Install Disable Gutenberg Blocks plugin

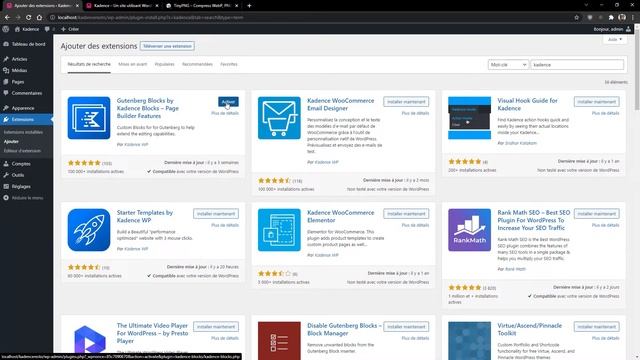[x=406, y=327]
